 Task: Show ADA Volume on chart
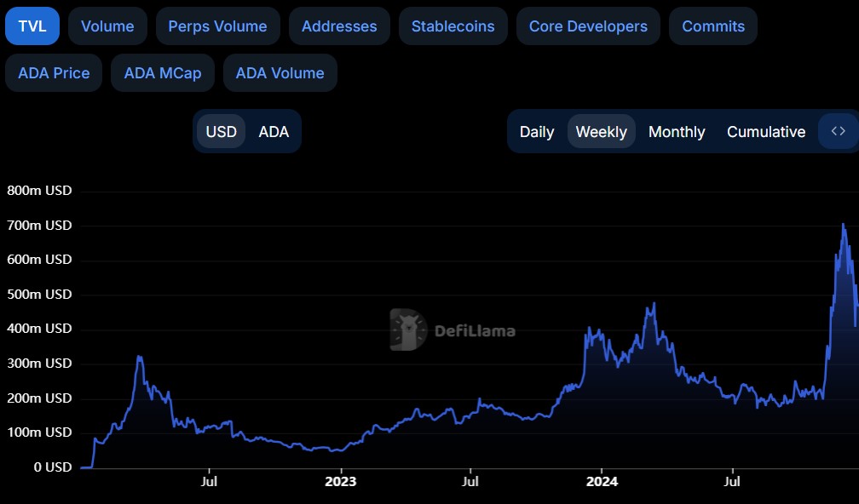[x=280, y=73]
